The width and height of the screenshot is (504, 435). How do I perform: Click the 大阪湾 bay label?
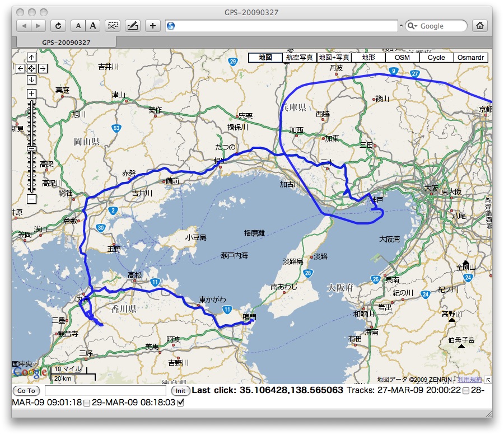(390, 239)
